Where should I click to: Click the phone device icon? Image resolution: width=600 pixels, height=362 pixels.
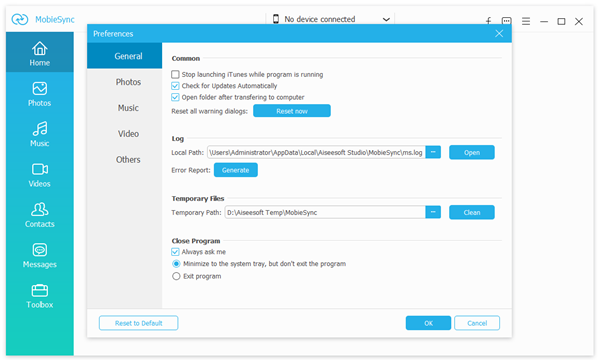[x=276, y=19]
